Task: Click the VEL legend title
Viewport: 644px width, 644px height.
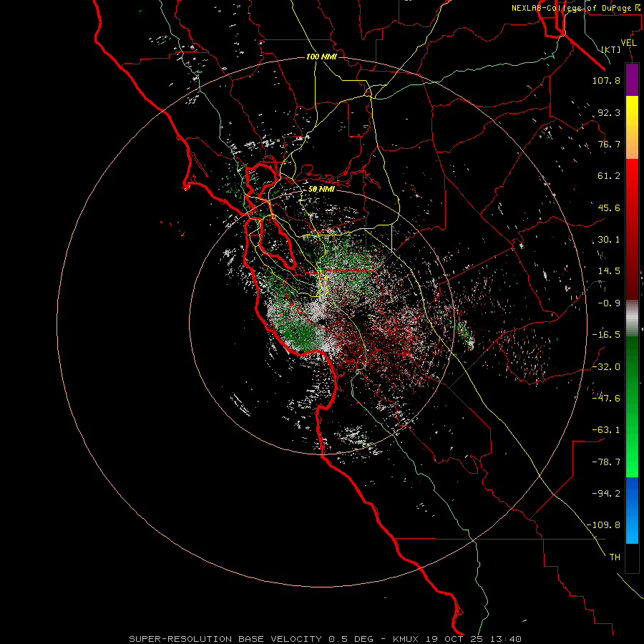Action: pos(629,43)
